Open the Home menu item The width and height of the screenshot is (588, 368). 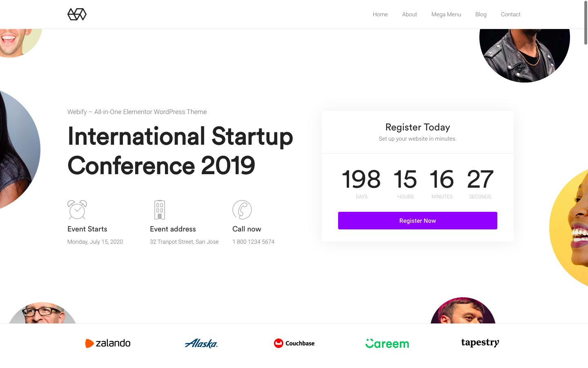coord(380,14)
